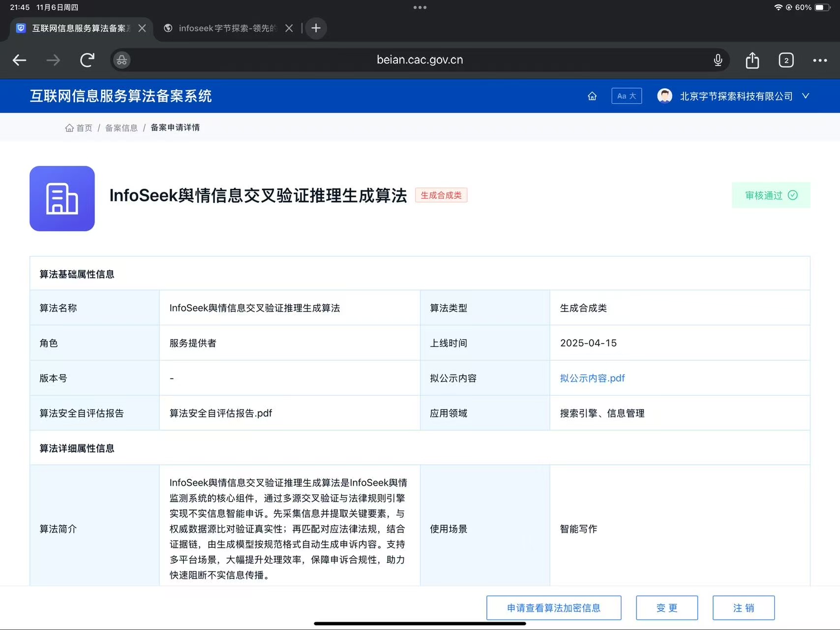Reload the page with the refresh icon
Image resolution: width=840 pixels, height=630 pixels.
[87, 60]
